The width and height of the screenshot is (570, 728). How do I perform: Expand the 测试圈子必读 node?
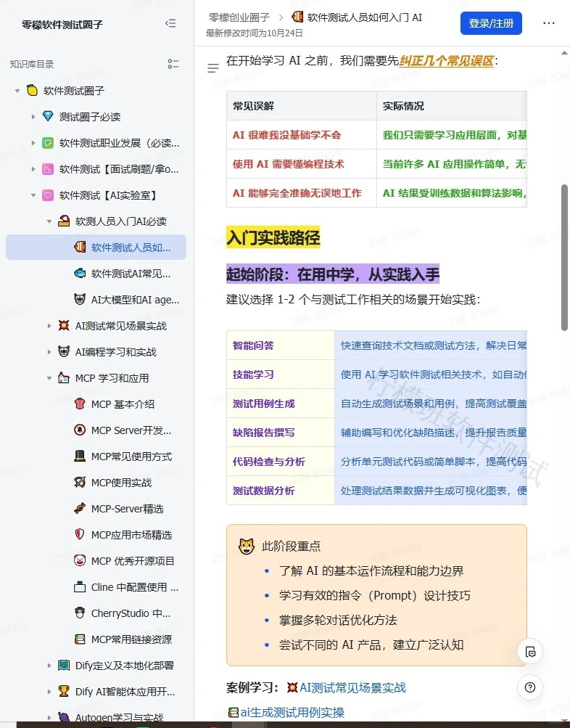coord(33,117)
